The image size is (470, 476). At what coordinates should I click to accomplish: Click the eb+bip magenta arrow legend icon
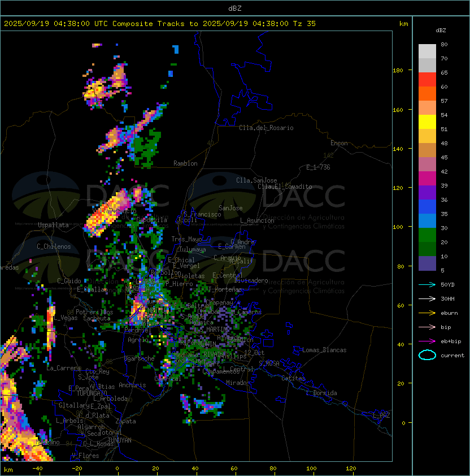tap(427, 341)
